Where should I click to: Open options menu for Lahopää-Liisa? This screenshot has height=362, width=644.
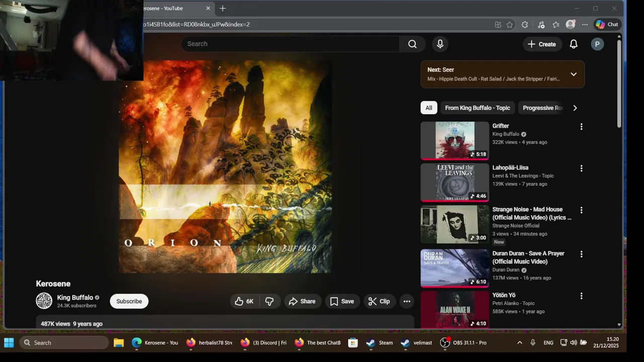pyautogui.click(x=581, y=168)
